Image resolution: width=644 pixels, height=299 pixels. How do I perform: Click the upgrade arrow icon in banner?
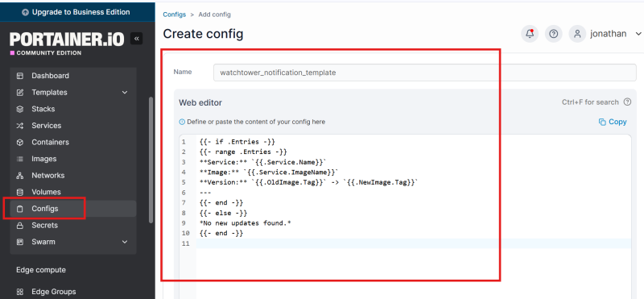(x=26, y=12)
